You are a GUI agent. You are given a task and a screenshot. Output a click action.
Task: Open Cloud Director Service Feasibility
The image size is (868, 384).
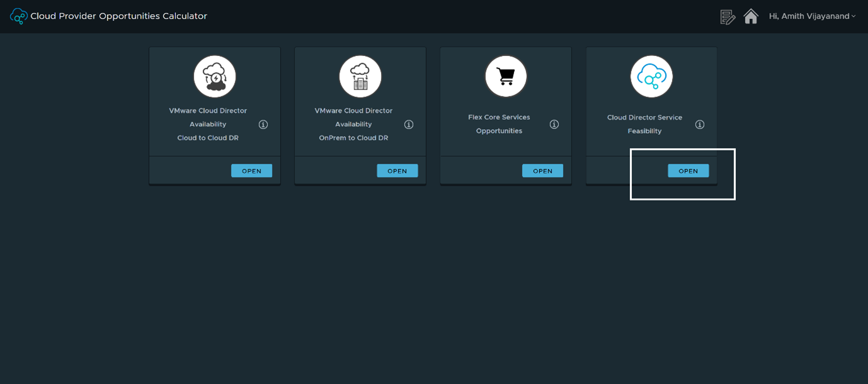688,171
